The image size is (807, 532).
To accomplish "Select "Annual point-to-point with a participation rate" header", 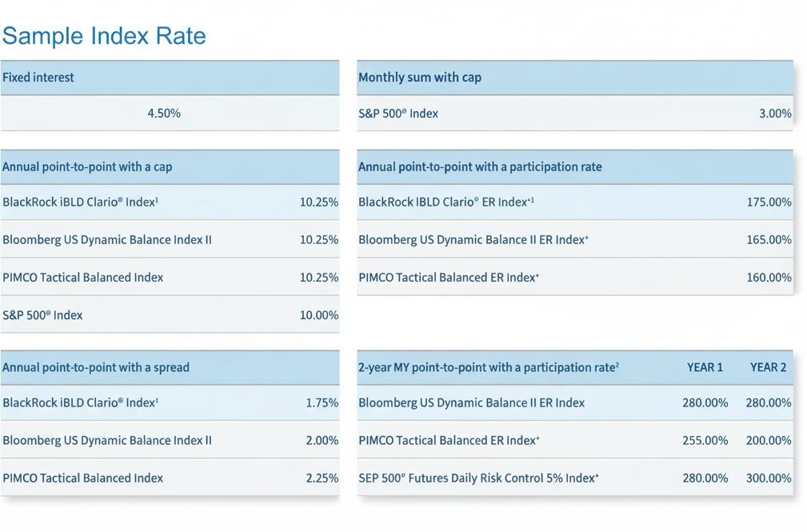I will pos(480,167).
